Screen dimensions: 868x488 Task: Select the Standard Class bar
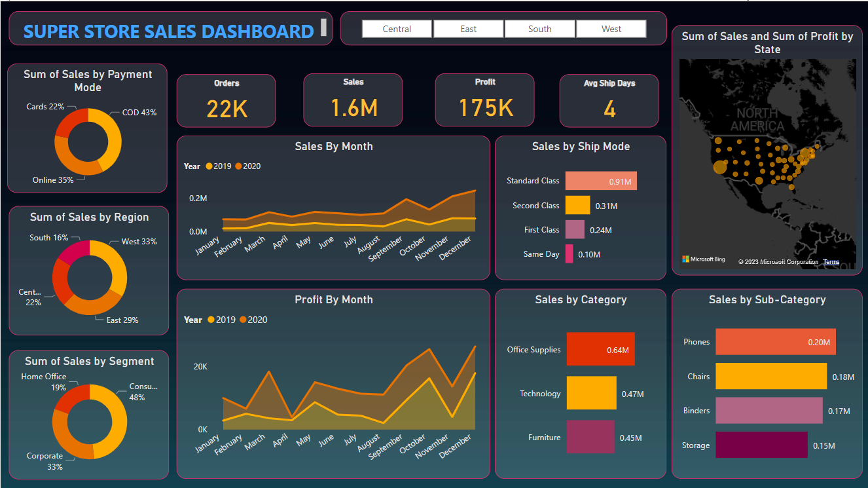pyautogui.click(x=600, y=181)
